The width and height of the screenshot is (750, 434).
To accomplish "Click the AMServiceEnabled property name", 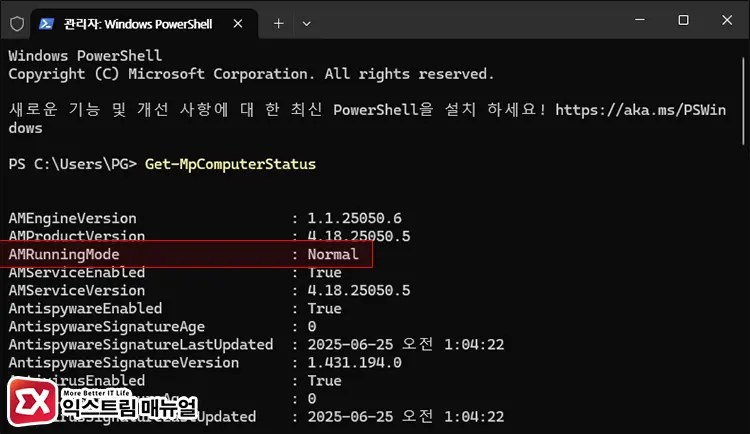I will 77,273.
